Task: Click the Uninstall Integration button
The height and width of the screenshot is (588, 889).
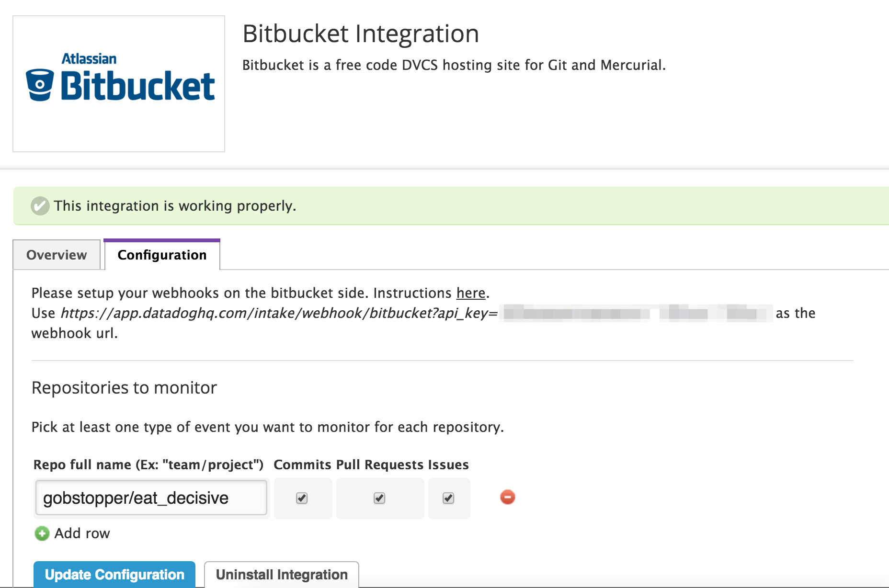Action: pyautogui.click(x=281, y=574)
